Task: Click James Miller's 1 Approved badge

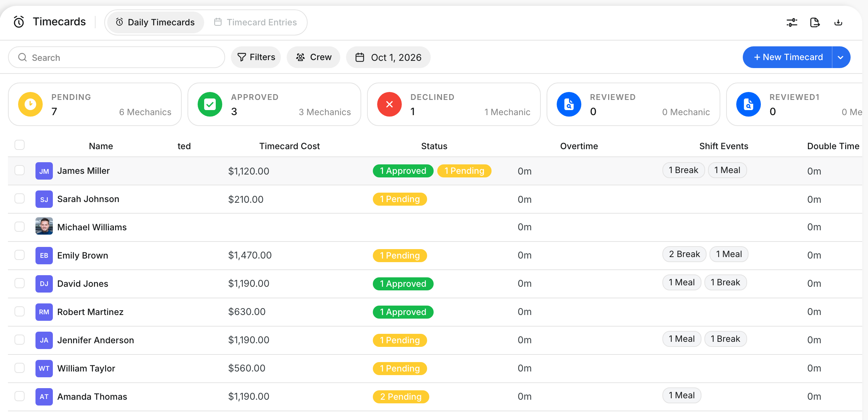Action: click(403, 171)
